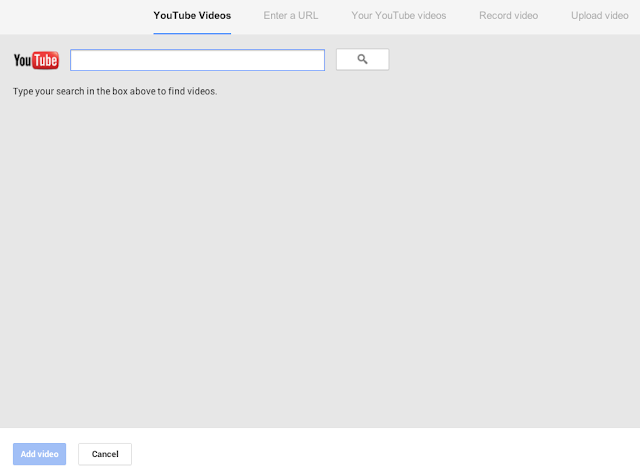Open the Your YouTube videos tab
This screenshot has width=640, height=474.
click(399, 16)
